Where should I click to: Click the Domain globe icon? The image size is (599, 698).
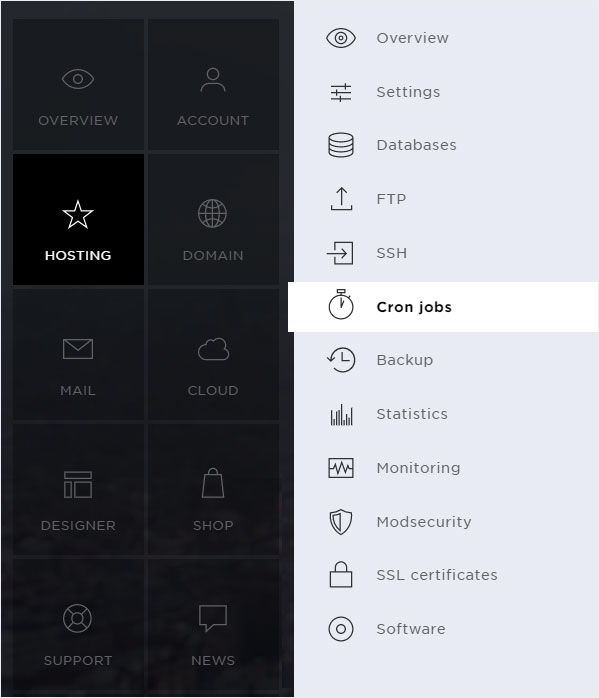coord(212,213)
